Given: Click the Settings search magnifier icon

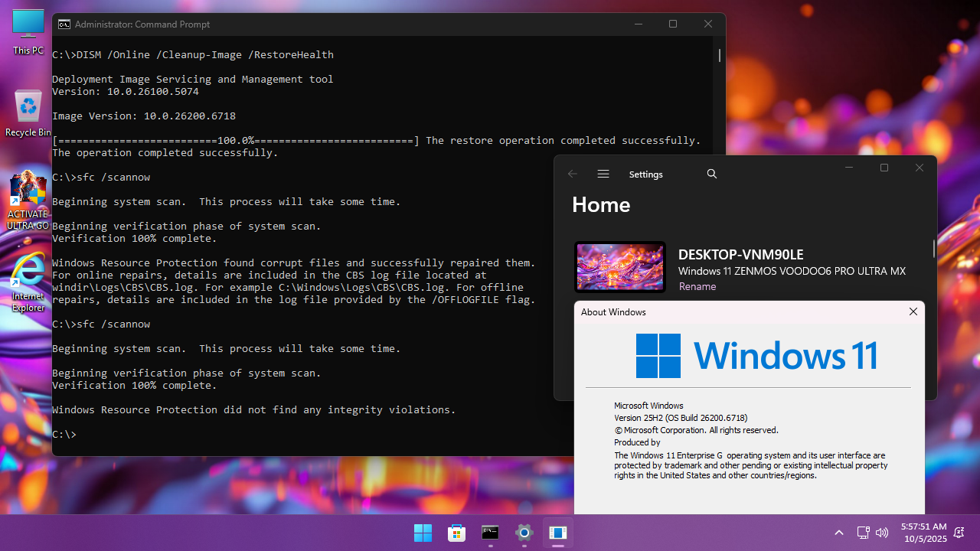Looking at the screenshot, I should click(x=712, y=174).
